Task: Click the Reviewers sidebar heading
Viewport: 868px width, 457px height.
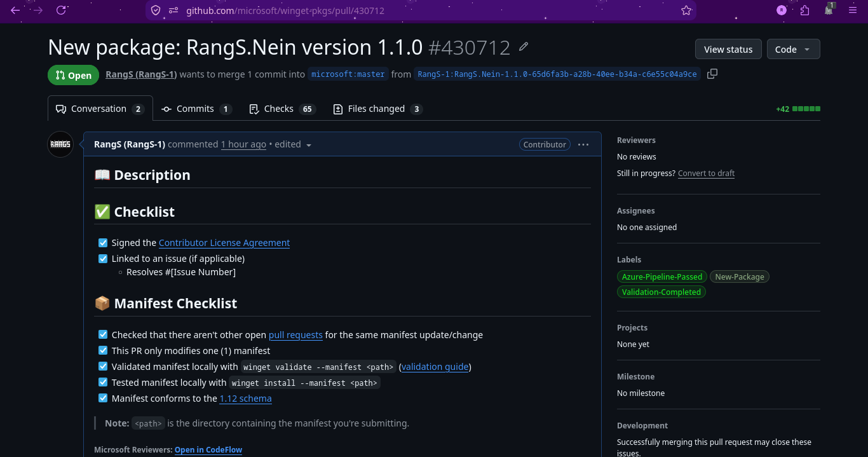Action: pyautogui.click(x=636, y=140)
